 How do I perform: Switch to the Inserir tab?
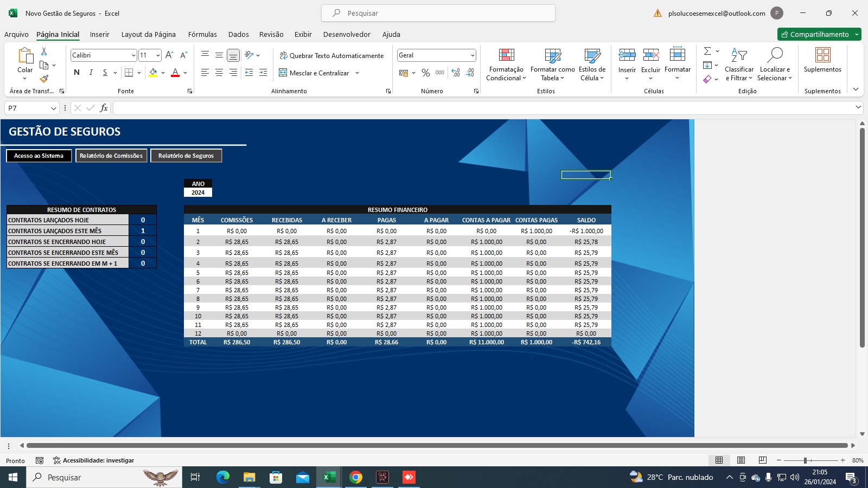[x=100, y=34]
